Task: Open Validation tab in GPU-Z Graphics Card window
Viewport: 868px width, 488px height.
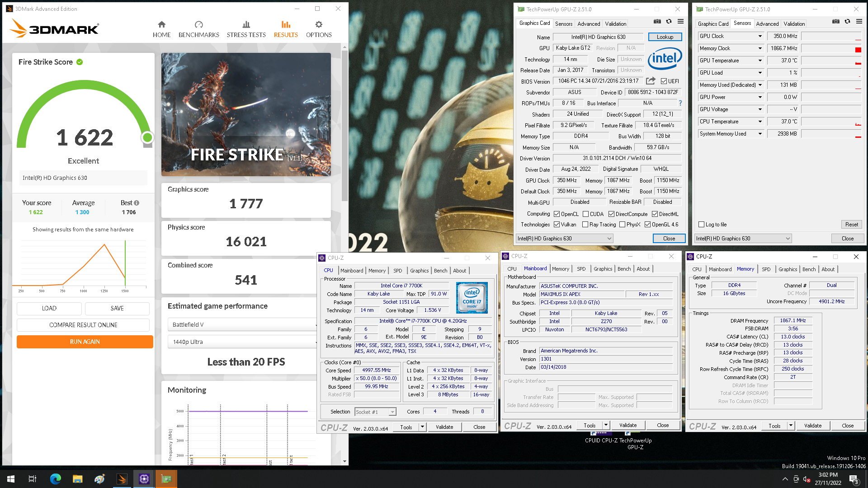Action: [616, 24]
